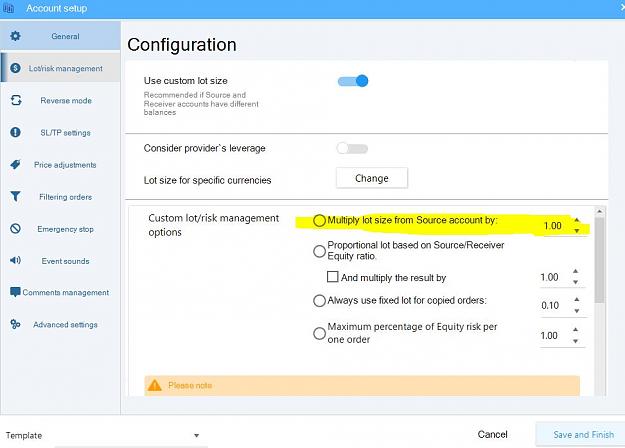Select Multiply lot size from Source radio
Image resolution: width=625 pixels, height=448 pixels.
pyautogui.click(x=319, y=220)
